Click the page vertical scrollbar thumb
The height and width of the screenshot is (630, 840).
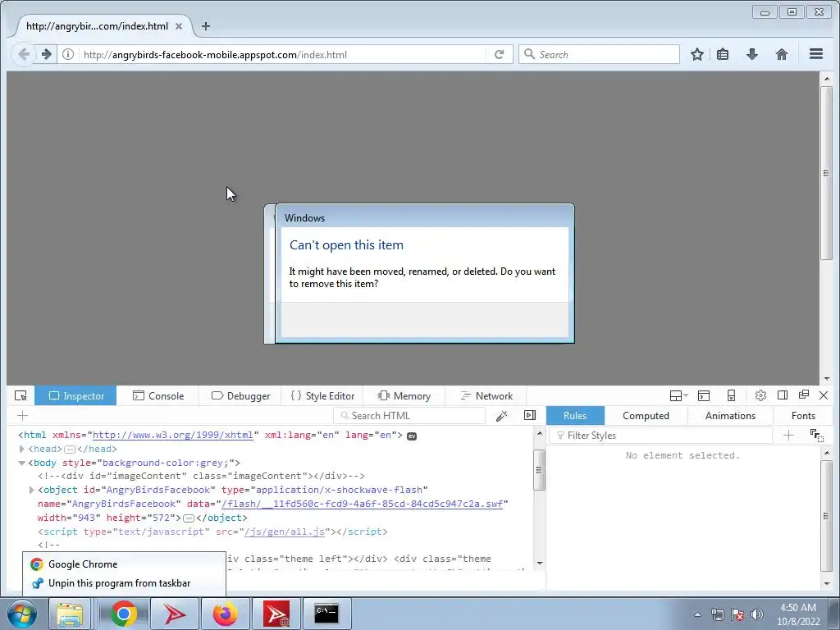pyautogui.click(x=826, y=172)
